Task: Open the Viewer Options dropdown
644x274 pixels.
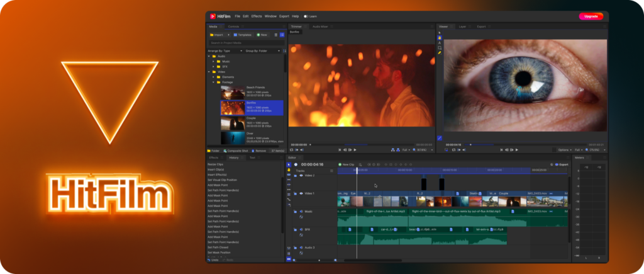Action: pyautogui.click(x=565, y=150)
